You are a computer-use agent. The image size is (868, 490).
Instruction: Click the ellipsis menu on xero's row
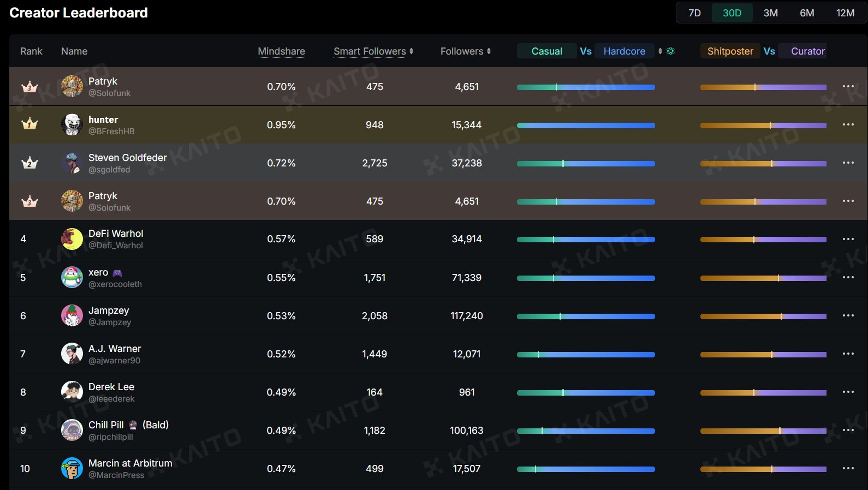[848, 277]
